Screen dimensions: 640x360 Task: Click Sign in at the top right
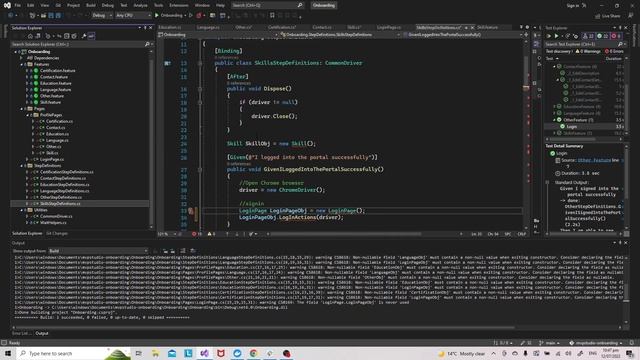click(x=573, y=5)
